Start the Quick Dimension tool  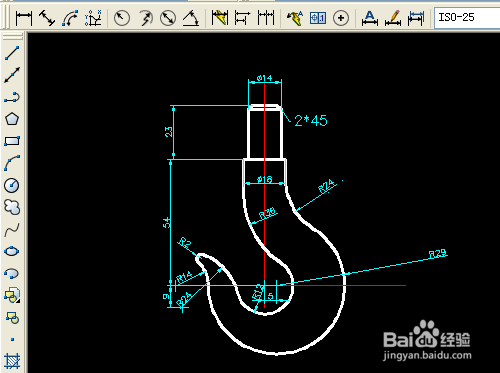[x=220, y=18]
